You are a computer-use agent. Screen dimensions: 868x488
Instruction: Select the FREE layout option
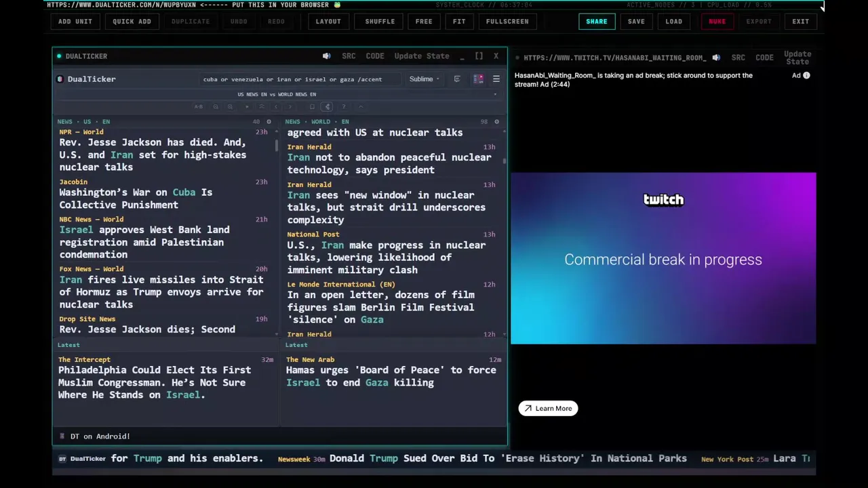tap(424, 21)
